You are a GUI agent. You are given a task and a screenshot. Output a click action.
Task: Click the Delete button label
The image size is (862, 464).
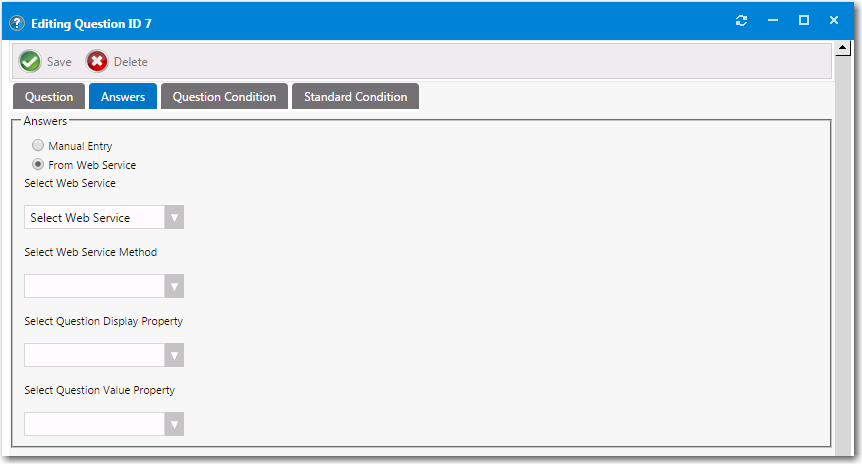(x=130, y=62)
